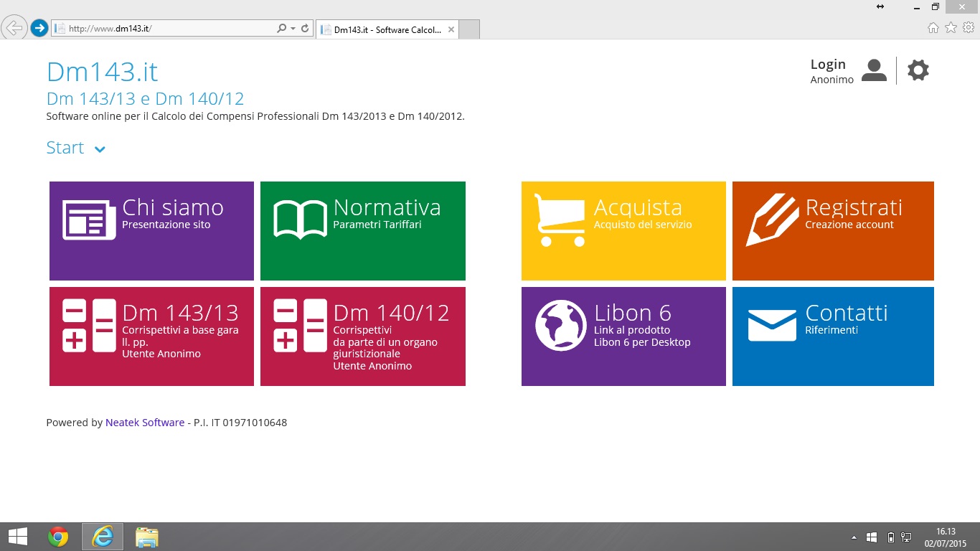Click the pencil icon on Registrati tile
Viewport: 980px width, 551px height.
coord(772,220)
